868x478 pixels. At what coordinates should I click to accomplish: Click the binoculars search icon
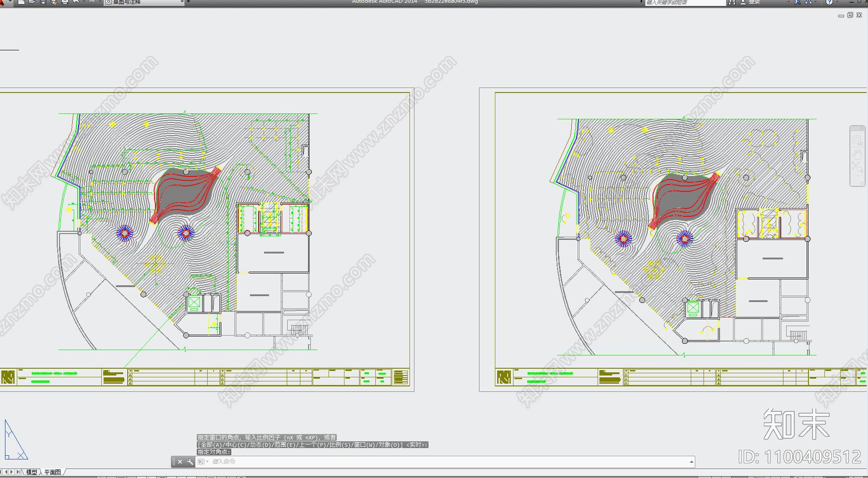(732, 2)
